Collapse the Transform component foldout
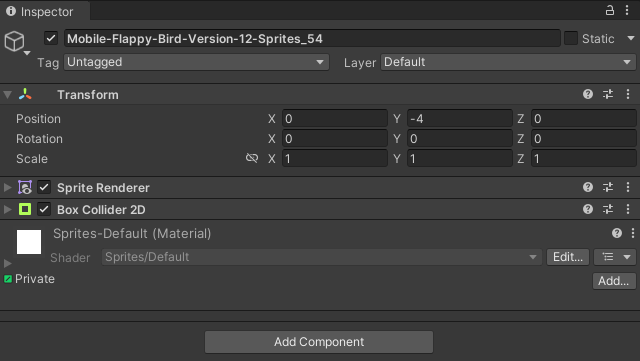The height and width of the screenshot is (361, 640). pos(7,95)
